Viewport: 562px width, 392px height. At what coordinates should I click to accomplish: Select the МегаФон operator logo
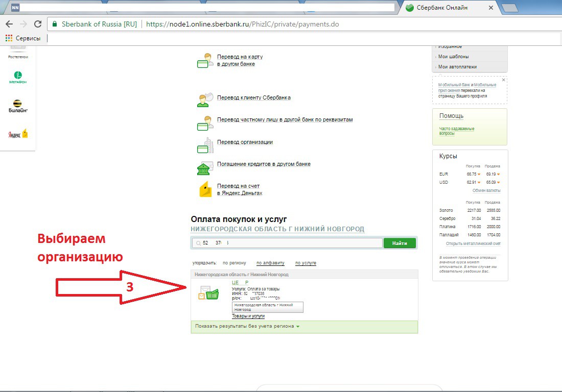18,77
